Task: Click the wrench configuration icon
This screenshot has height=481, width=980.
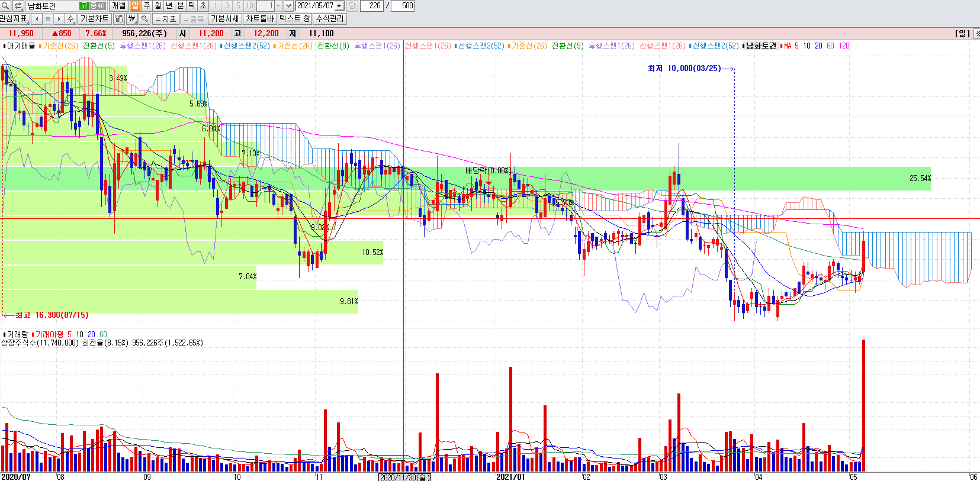Action: 144,19
